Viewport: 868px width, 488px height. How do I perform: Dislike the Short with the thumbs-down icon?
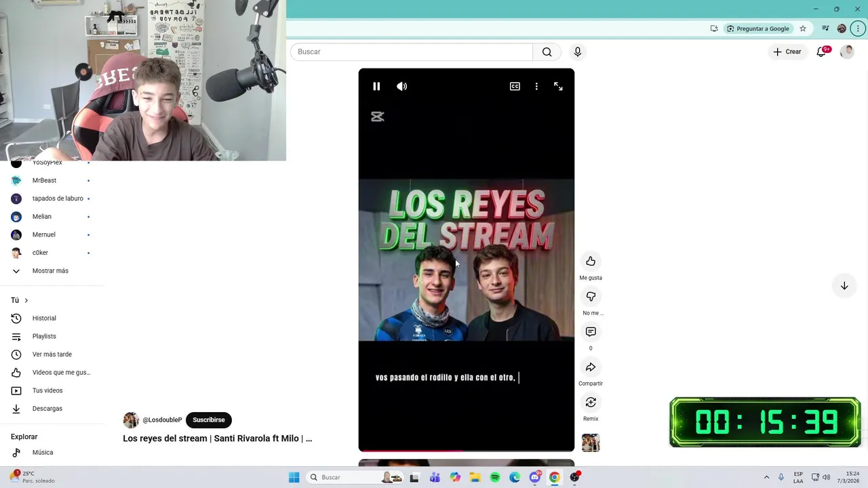click(591, 297)
